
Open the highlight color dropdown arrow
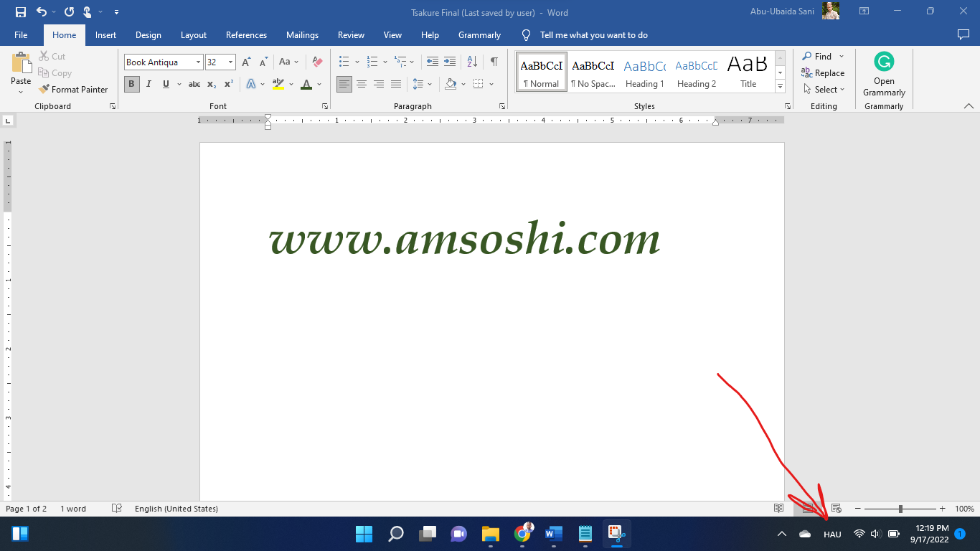[x=291, y=84]
